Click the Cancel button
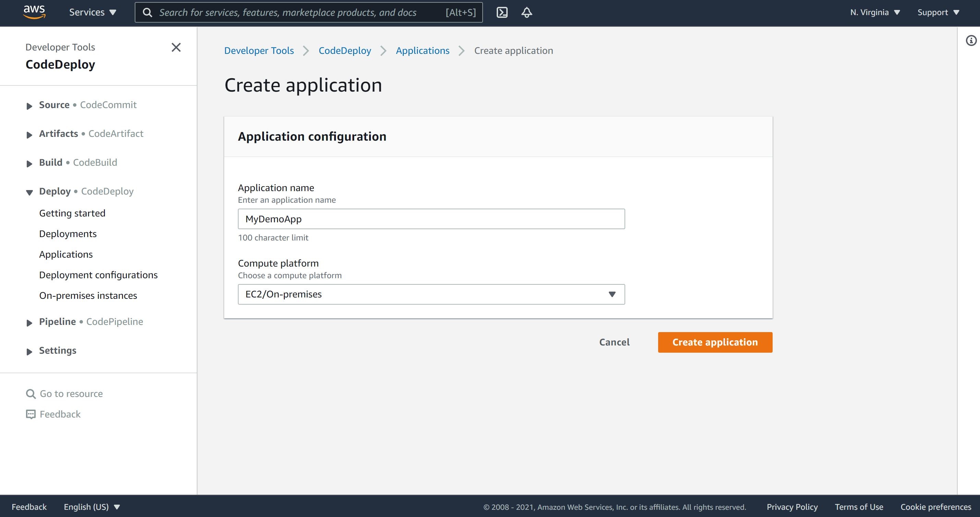 [x=614, y=342]
